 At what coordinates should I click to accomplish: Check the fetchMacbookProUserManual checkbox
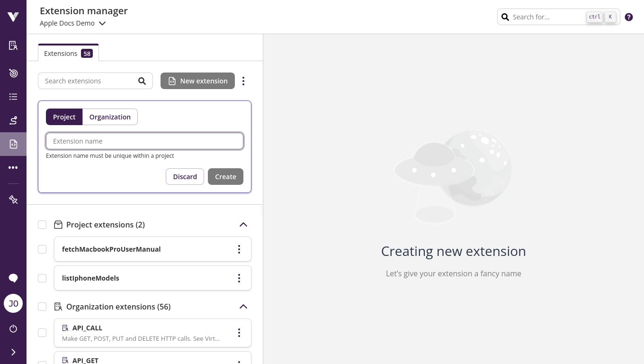pos(42,249)
